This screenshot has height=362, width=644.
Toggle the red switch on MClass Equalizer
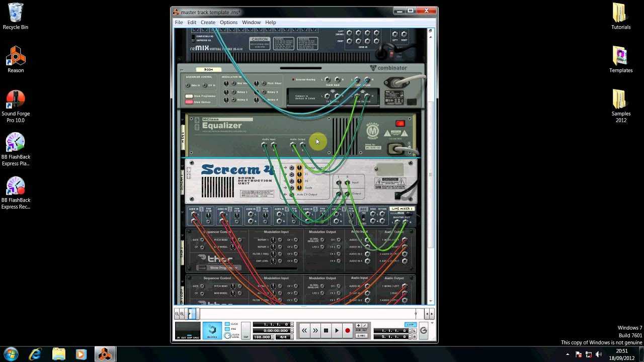coord(400,124)
